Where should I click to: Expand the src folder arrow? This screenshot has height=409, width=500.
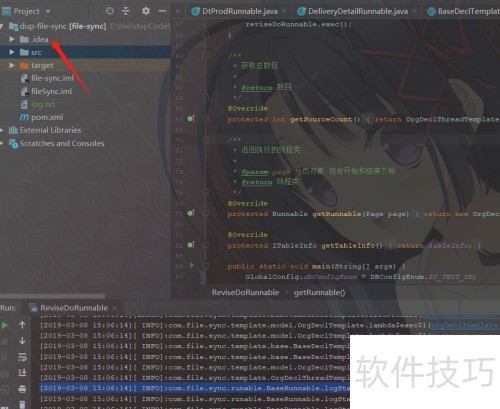(12, 52)
